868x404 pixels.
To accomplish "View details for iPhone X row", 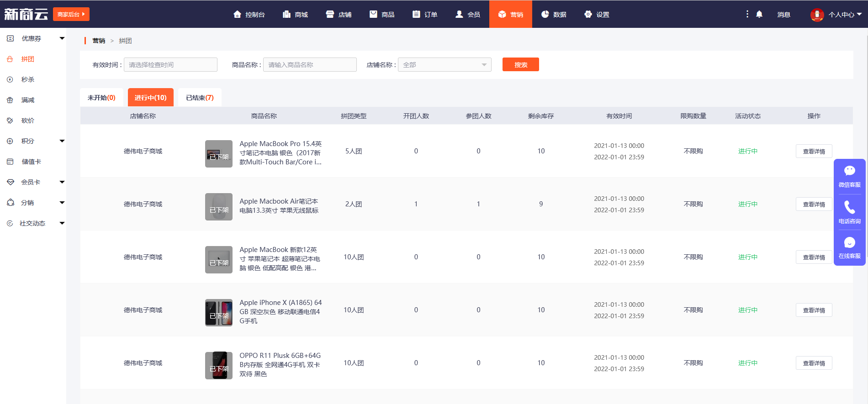I will (814, 310).
